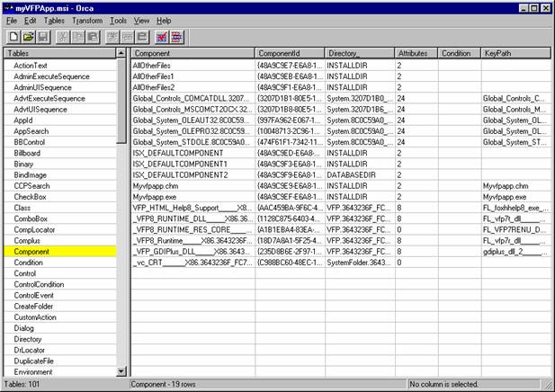Viewport: 555px width, 392px height.
Task: Click the Orca application icon in title bar
Action: click(8, 8)
